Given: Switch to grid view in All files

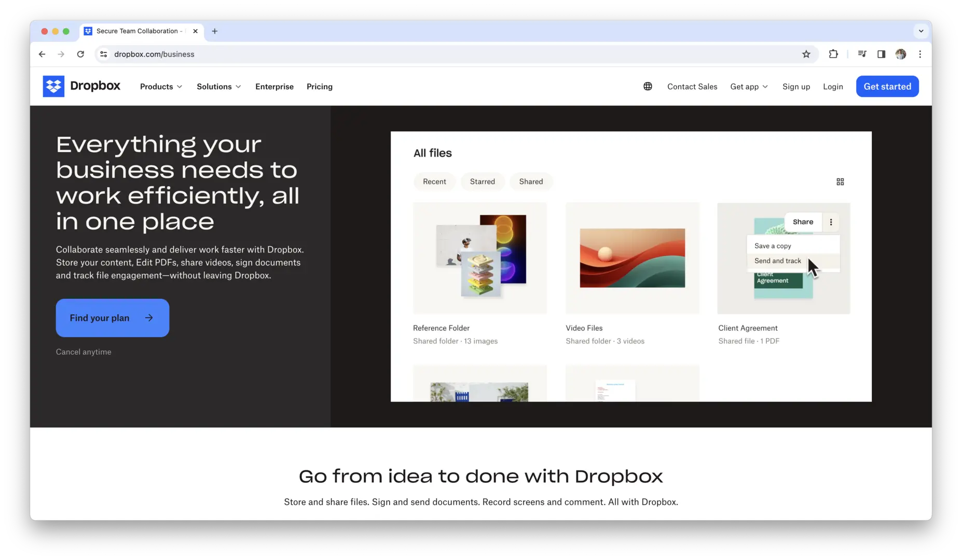Looking at the screenshot, I should click(x=840, y=182).
